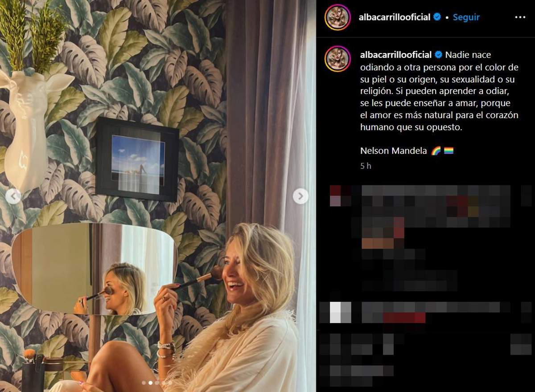Click the 5 h post timestamp
The height and width of the screenshot is (392, 535).
[366, 166]
